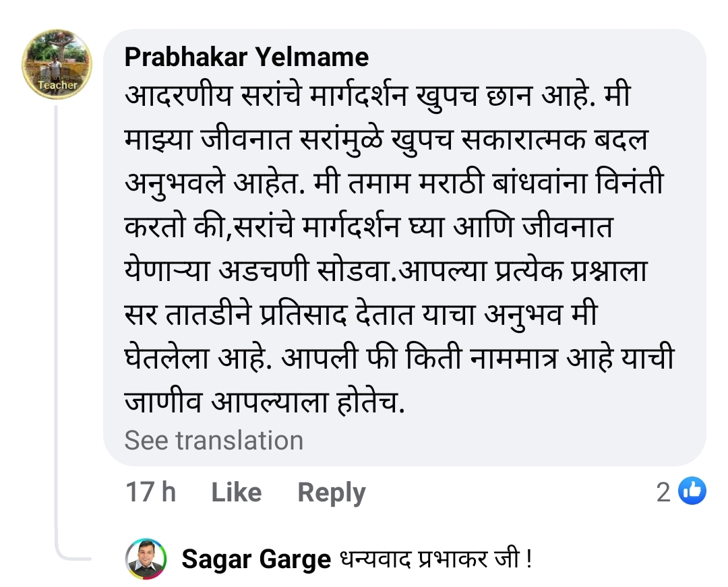
Task: Open the Prabhakar Yelmame profile name link
Action: pyautogui.click(x=247, y=57)
